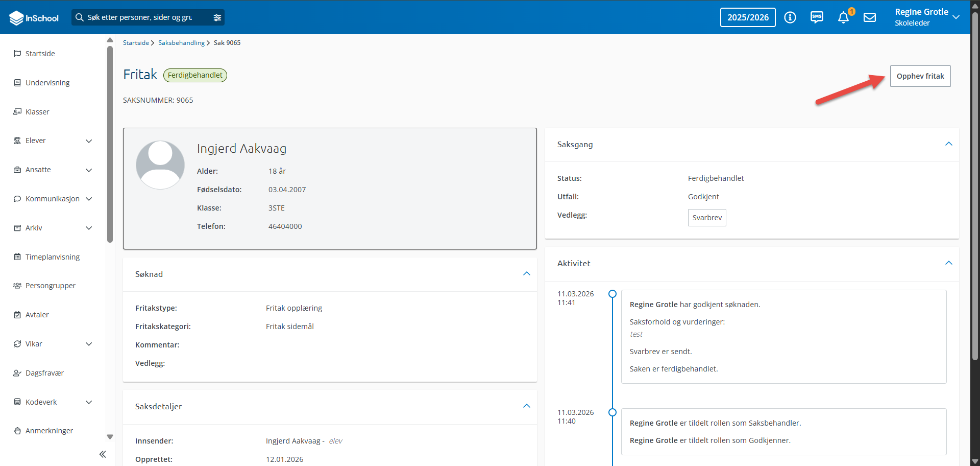Click the Ansatte briefcase icon
The width and height of the screenshot is (980, 466).
tap(17, 170)
